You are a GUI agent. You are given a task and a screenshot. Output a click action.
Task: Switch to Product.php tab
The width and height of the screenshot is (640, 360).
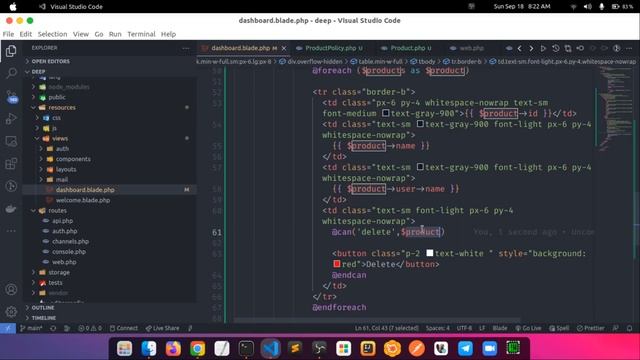point(407,48)
